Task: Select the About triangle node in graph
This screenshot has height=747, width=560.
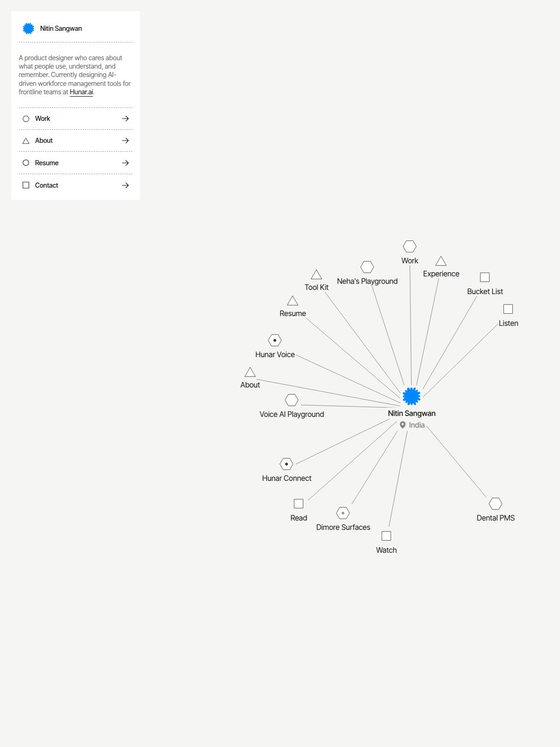Action: point(250,372)
